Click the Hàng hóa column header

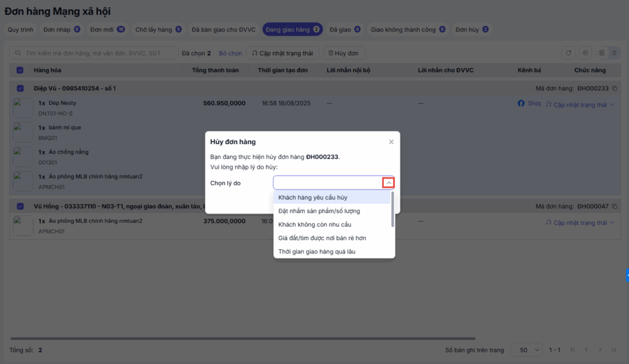tap(47, 70)
